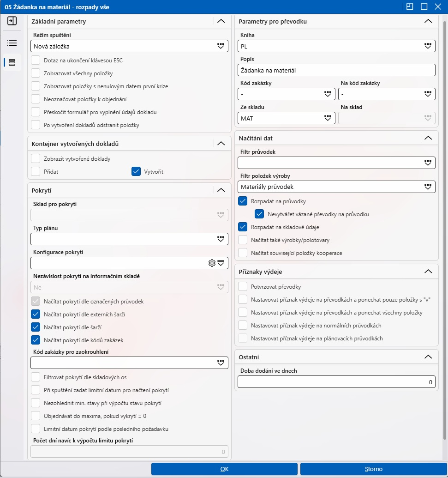Image resolution: width=448 pixels, height=478 pixels.
Task: Open the Kniha dropdown
Action: pyautogui.click(x=428, y=46)
